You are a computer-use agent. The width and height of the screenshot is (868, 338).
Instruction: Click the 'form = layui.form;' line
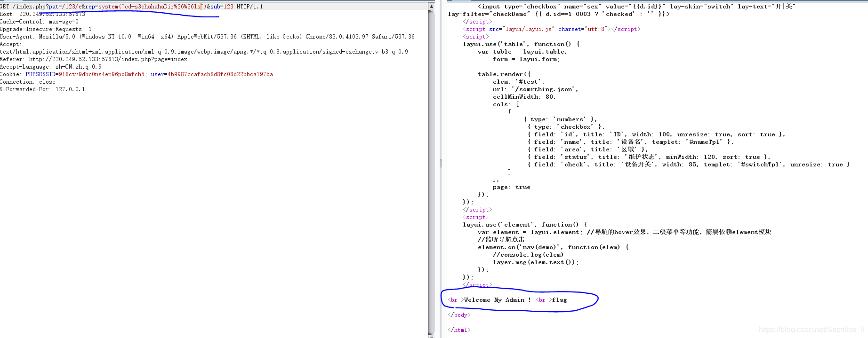point(526,59)
